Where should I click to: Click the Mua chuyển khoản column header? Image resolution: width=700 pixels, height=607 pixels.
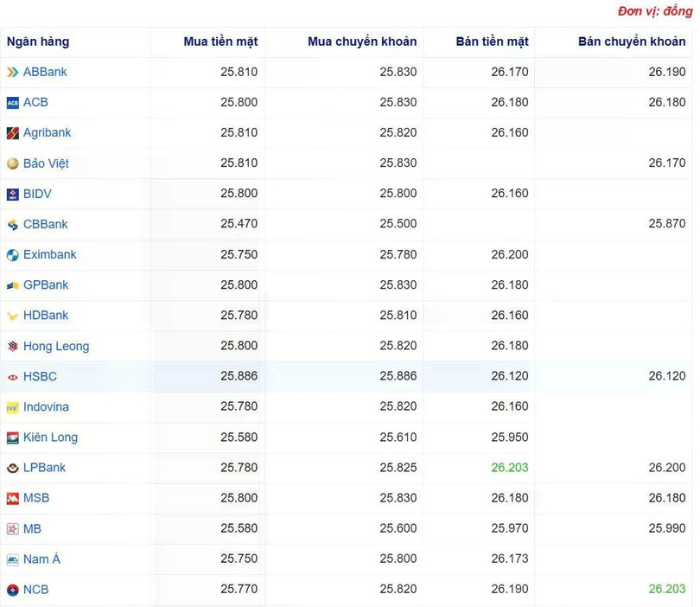tap(362, 42)
